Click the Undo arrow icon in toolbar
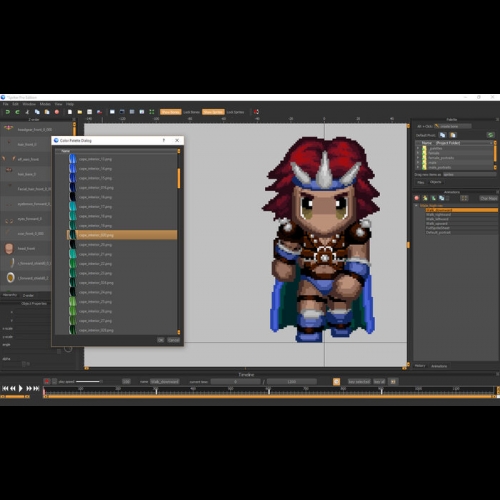 (x=7, y=112)
